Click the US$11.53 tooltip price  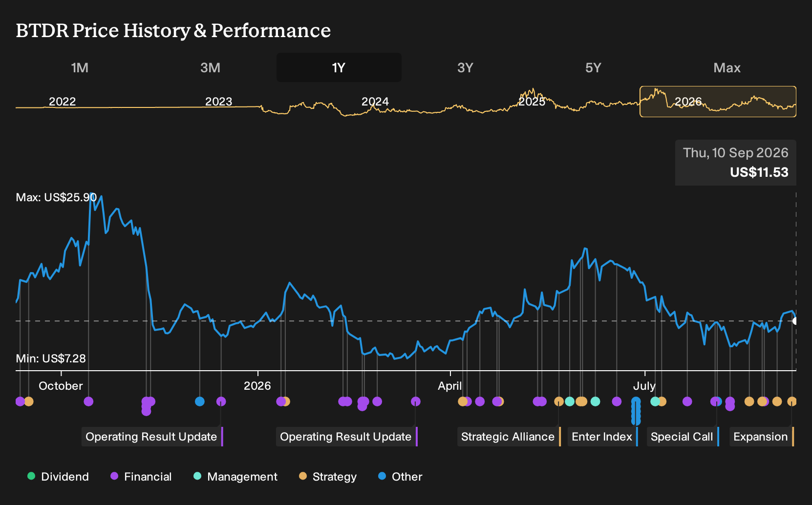click(x=759, y=172)
